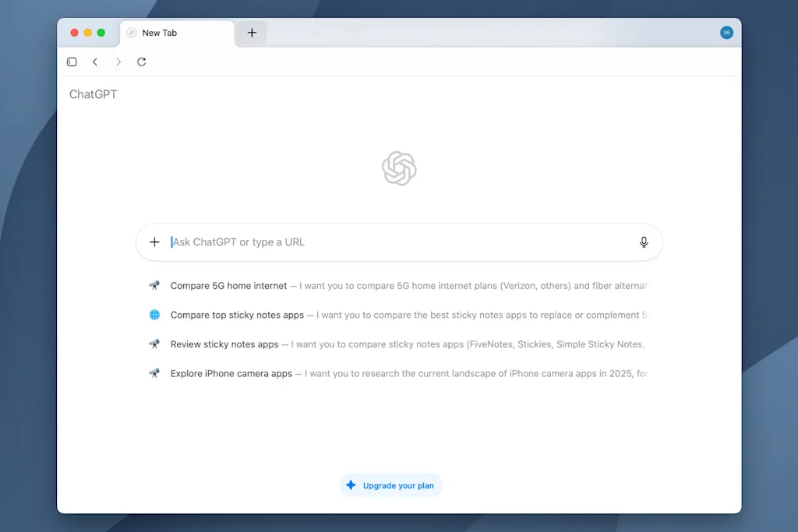Viewport: 798px width, 532px height.
Task: Reload the current page
Action: [x=142, y=62]
